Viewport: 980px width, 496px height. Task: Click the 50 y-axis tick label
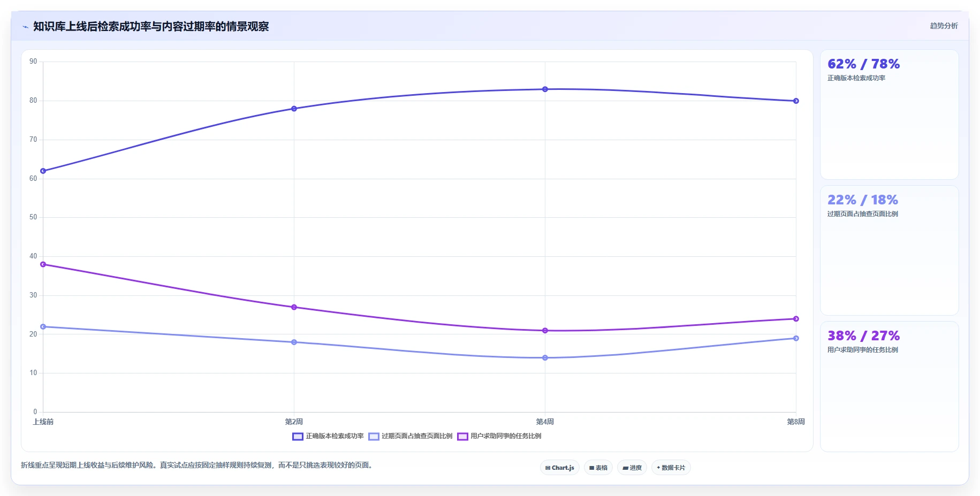coord(33,217)
